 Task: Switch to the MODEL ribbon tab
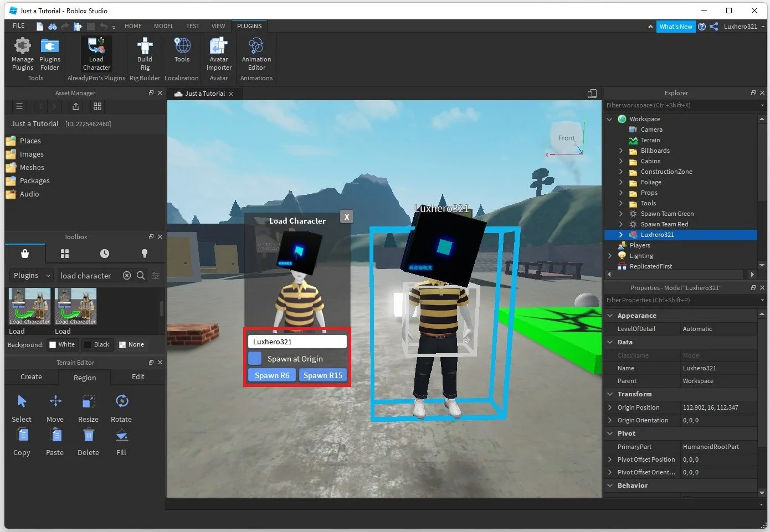[x=163, y=25]
